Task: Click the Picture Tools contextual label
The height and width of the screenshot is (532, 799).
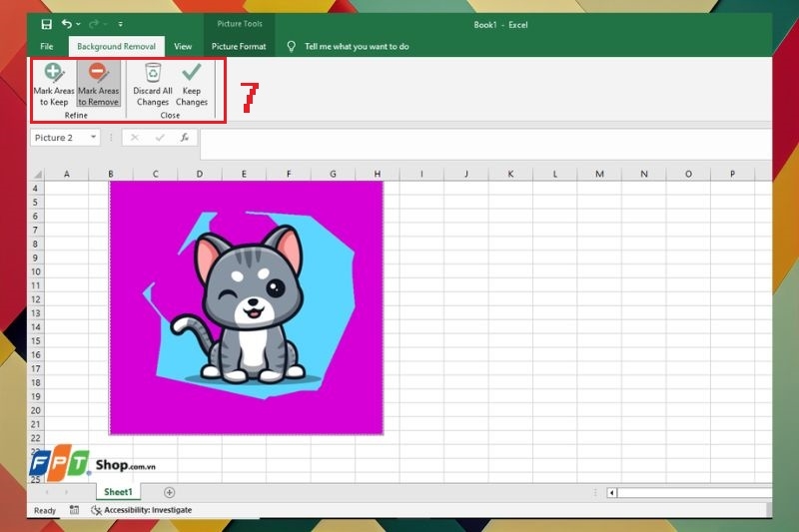Action: pyautogui.click(x=240, y=24)
